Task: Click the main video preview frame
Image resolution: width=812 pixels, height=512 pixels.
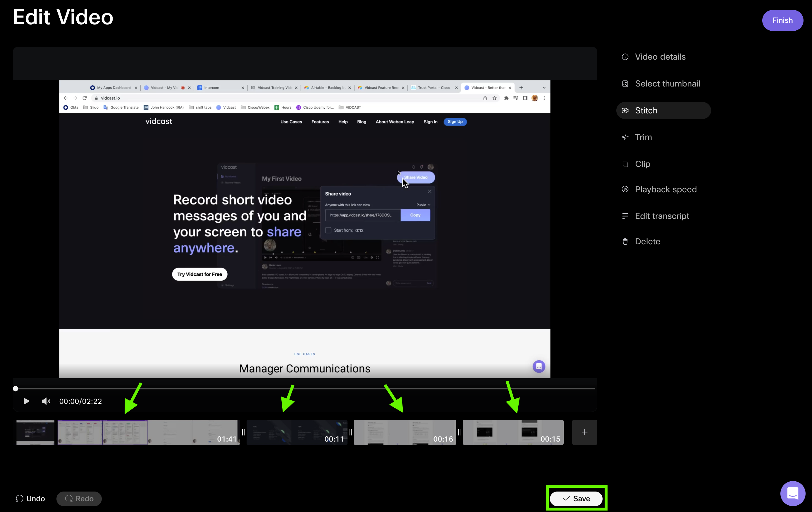Action: pos(305,229)
